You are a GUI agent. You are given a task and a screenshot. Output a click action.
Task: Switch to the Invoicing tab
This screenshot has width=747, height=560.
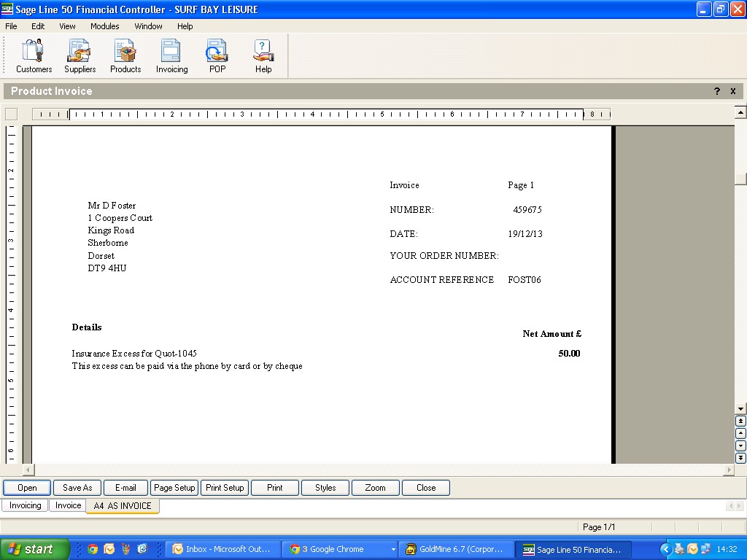click(25, 505)
